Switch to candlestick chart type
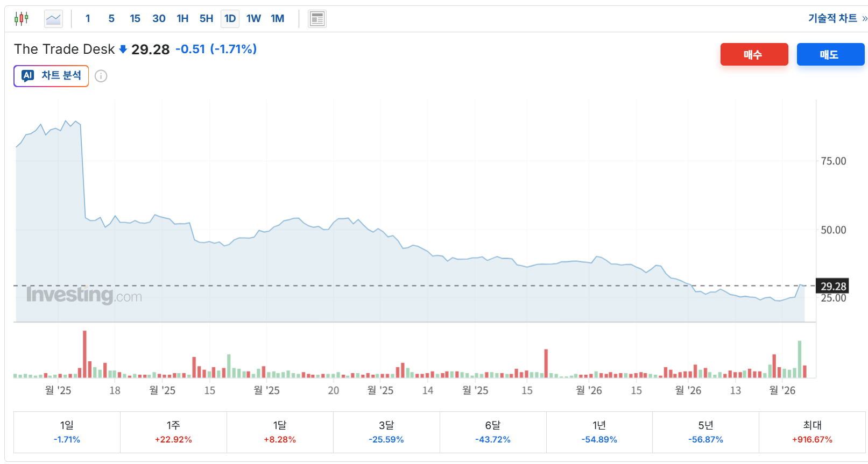The height and width of the screenshot is (464, 868). click(22, 19)
